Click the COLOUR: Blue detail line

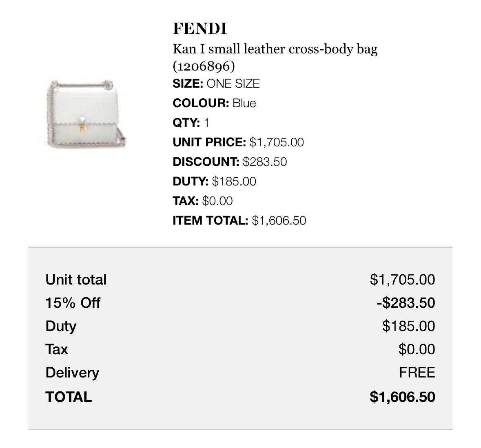click(214, 103)
